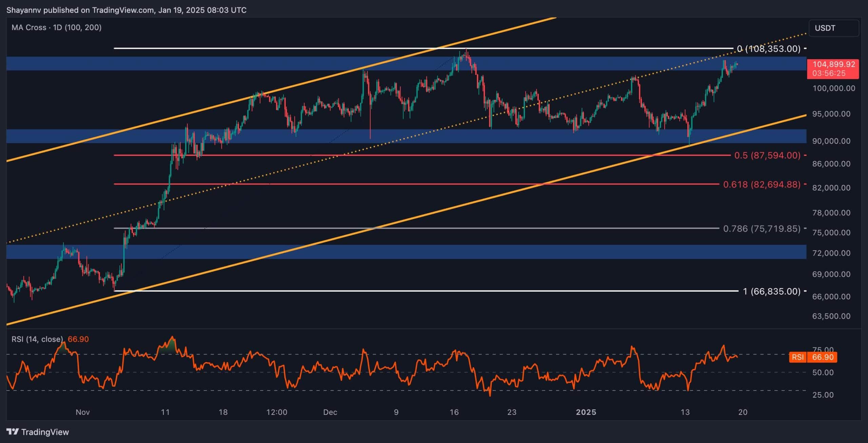868x443 pixels.
Task: Select the MA Cross indicator legend
Action: tap(56, 27)
